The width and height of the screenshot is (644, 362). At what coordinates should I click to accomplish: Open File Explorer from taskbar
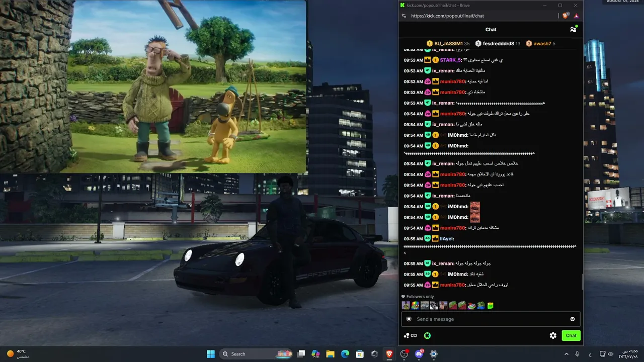tap(331, 354)
